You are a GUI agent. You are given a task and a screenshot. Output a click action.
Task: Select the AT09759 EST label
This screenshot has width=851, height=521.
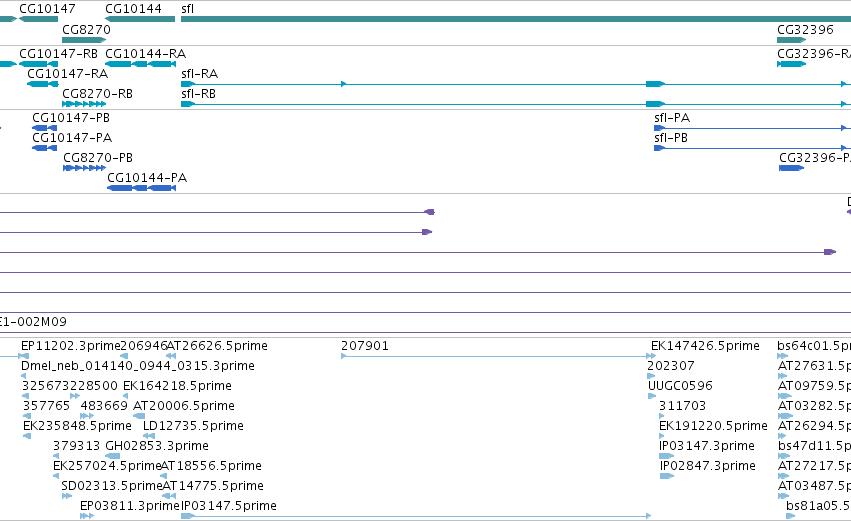coord(814,386)
